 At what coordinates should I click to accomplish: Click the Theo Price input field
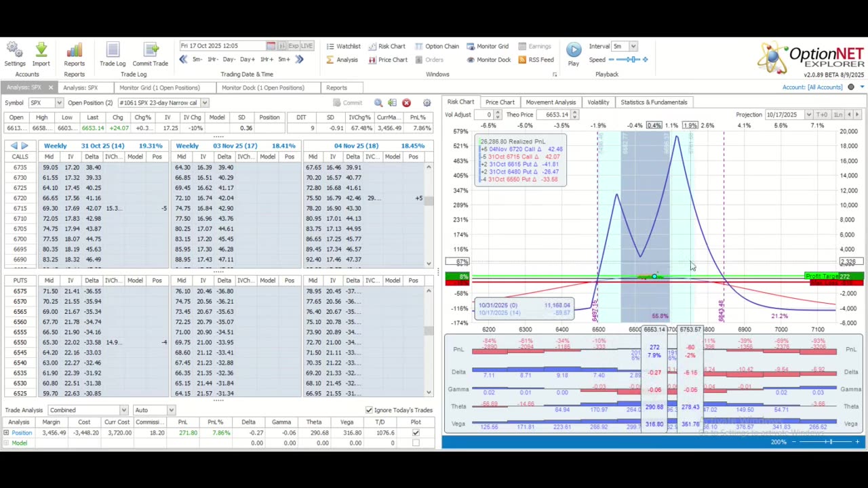553,115
